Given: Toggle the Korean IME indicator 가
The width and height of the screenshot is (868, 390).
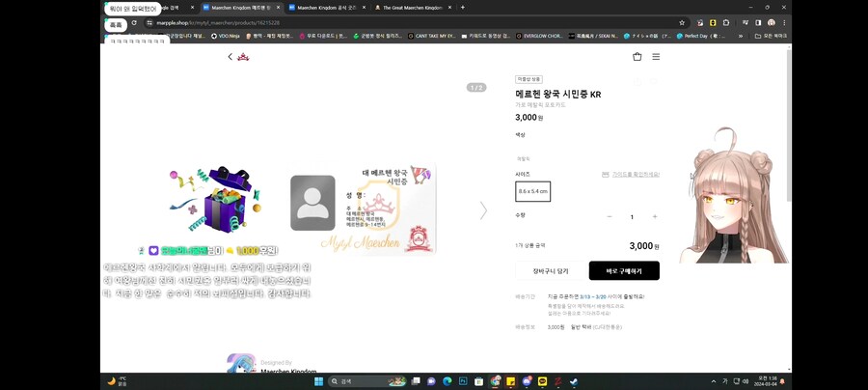Looking at the screenshot, I should click(724, 381).
